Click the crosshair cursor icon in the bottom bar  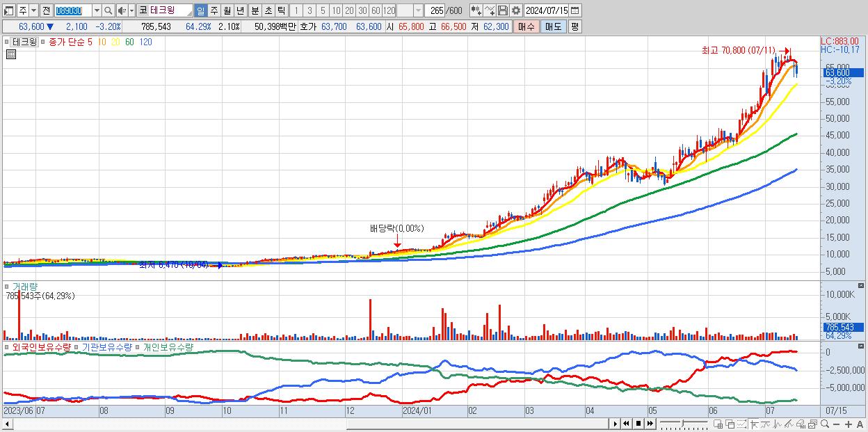pyautogui.click(x=754, y=424)
